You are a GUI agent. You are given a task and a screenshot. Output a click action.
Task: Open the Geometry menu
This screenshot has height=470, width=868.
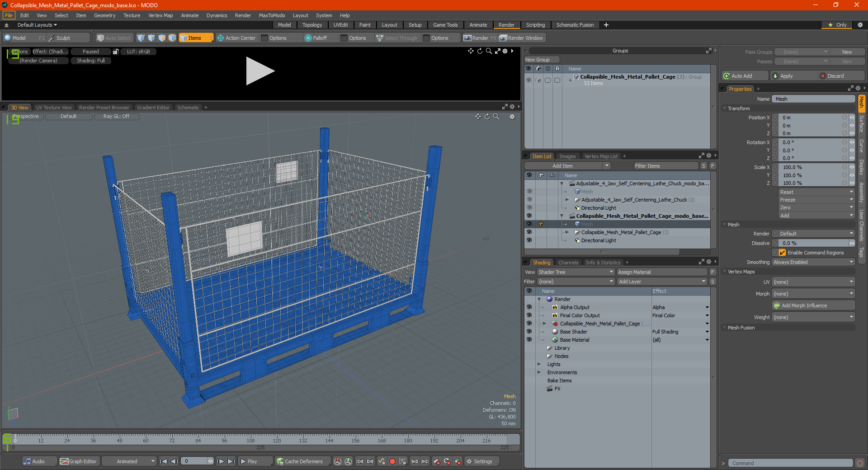coord(104,15)
